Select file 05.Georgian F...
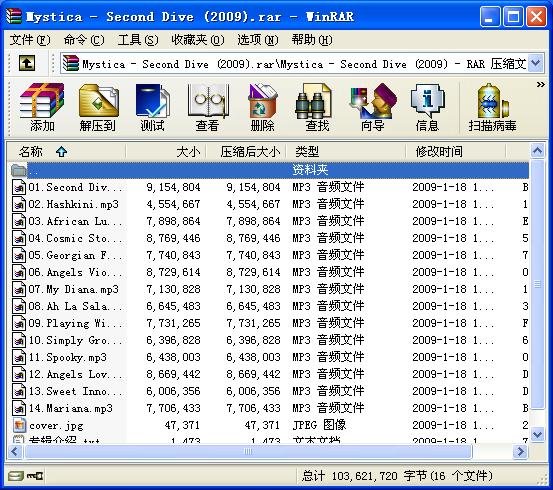The image size is (553, 490). click(75, 255)
